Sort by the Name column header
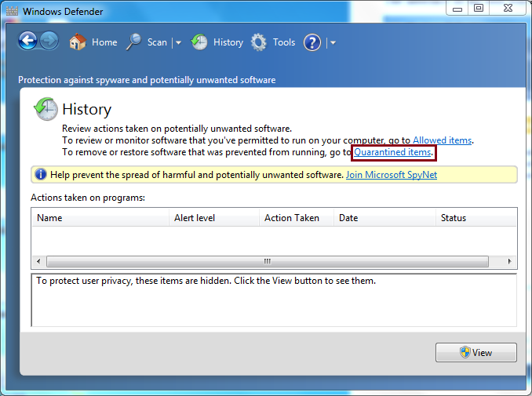This screenshot has width=532, height=396. point(100,218)
